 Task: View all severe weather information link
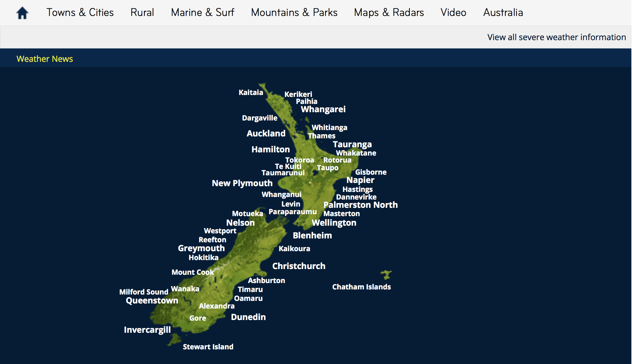pyautogui.click(x=556, y=37)
